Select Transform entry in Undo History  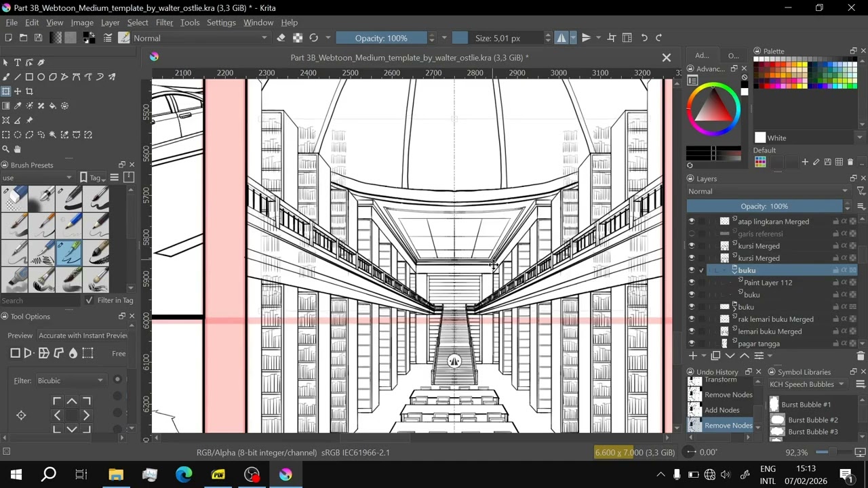click(720, 380)
